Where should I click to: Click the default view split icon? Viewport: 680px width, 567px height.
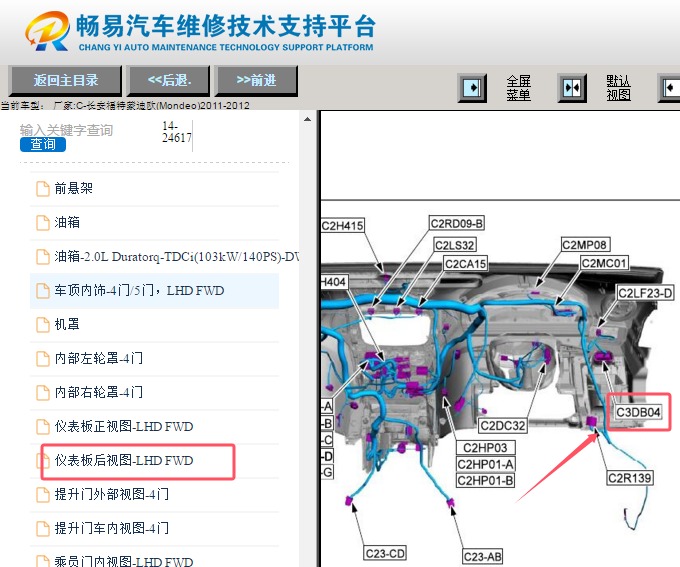[x=572, y=88]
